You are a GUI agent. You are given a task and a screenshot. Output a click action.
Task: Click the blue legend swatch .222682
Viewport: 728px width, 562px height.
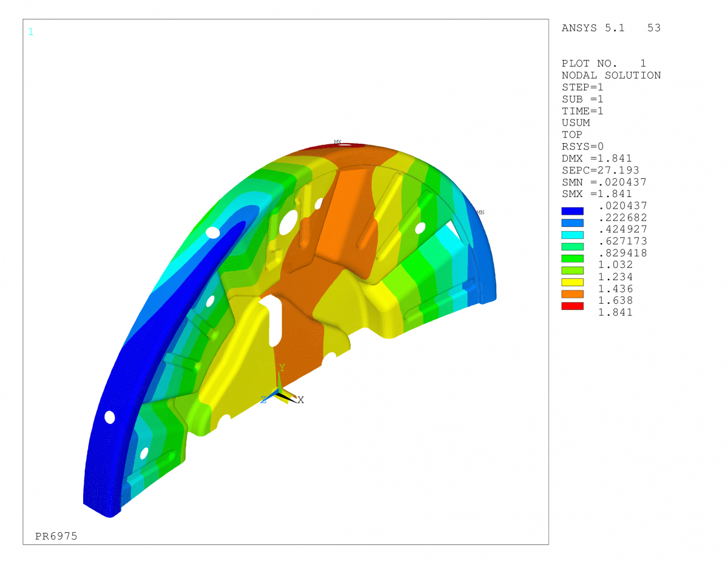point(572,223)
